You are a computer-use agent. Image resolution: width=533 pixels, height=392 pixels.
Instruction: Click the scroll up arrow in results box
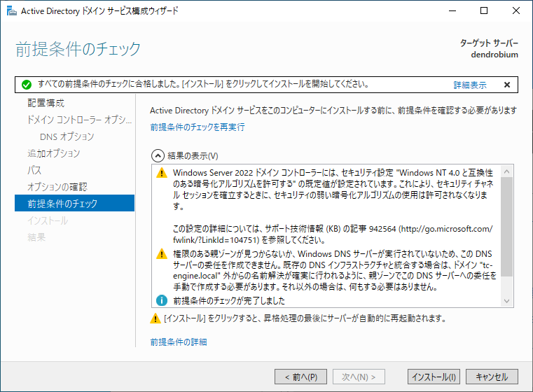[x=507, y=171]
